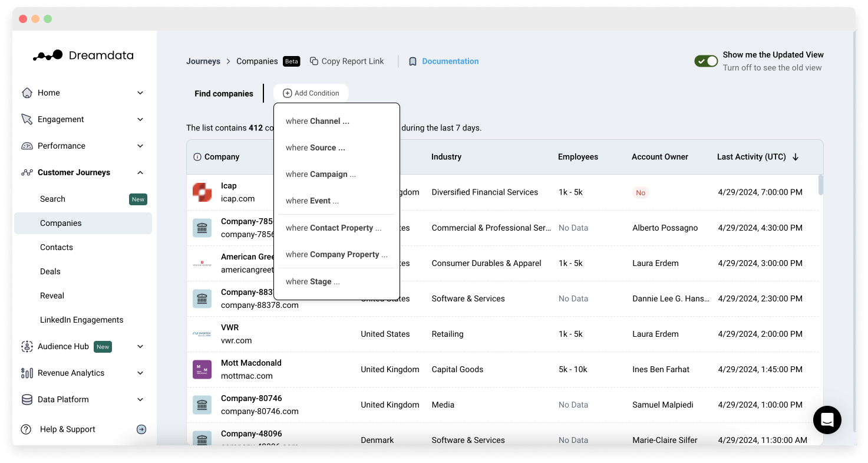Click the Company-7856 building icon
This screenshot has height=463, width=868.
[x=202, y=228]
